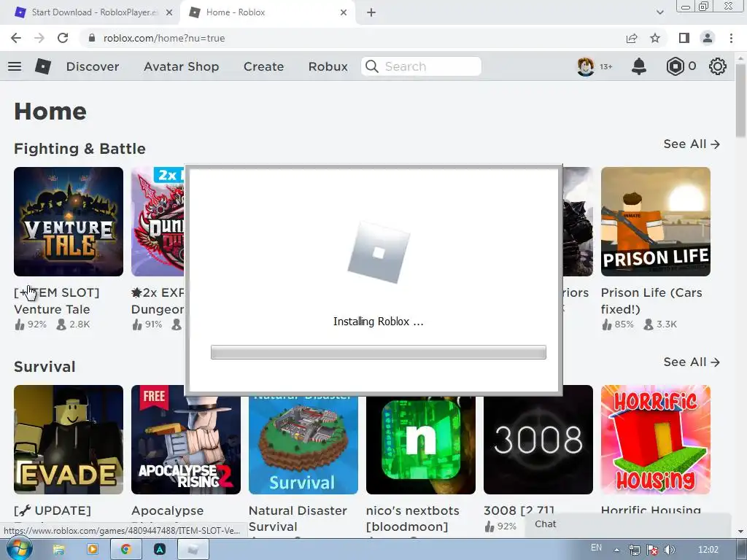The width and height of the screenshot is (747, 560).
Task: Open the Create menu item
Action: pyautogui.click(x=263, y=66)
